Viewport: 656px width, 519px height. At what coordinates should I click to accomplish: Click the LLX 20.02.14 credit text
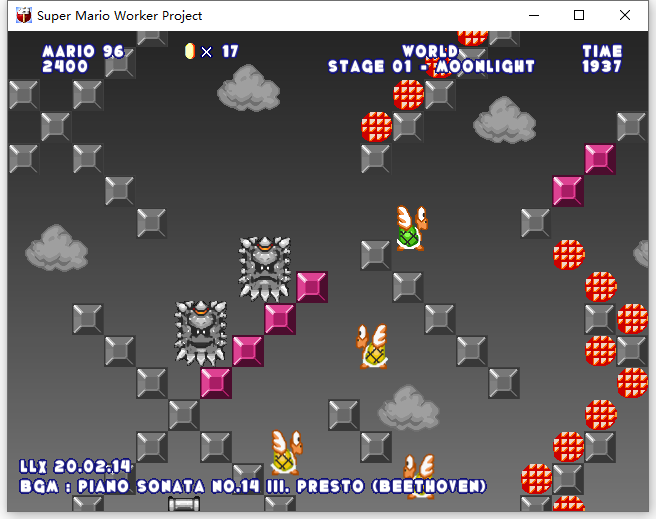coord(76,466)
